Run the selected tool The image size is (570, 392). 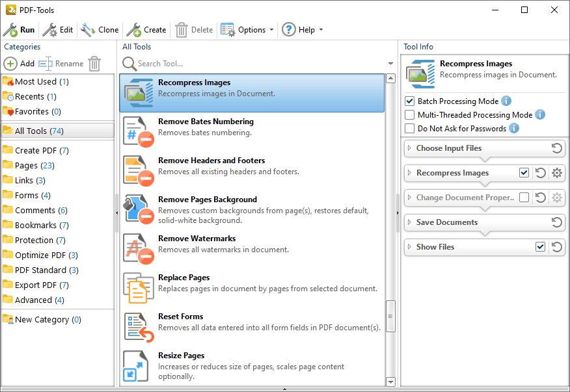pos(19,30)
